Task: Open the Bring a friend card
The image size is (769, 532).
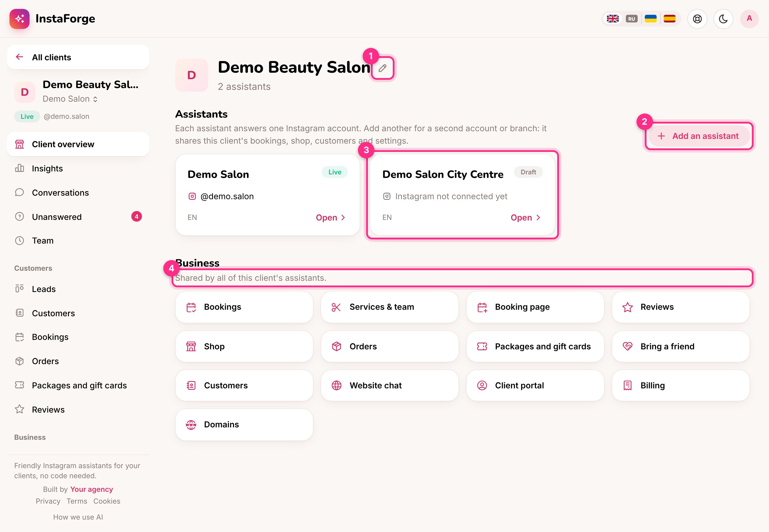Action: (x=681, y=346)
